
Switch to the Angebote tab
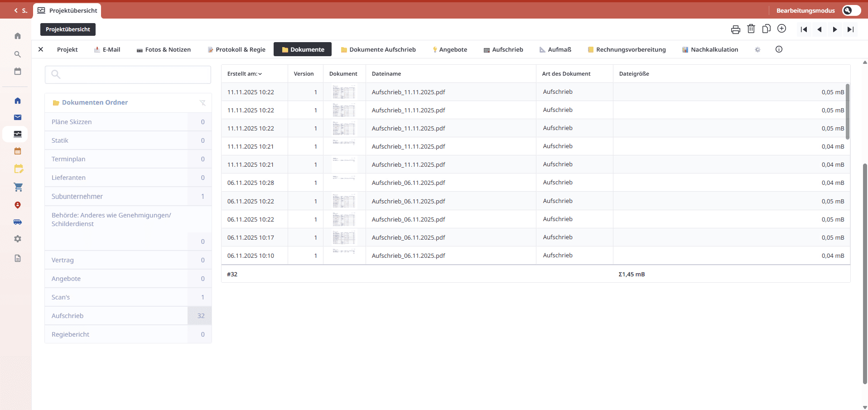click(453, 49)
